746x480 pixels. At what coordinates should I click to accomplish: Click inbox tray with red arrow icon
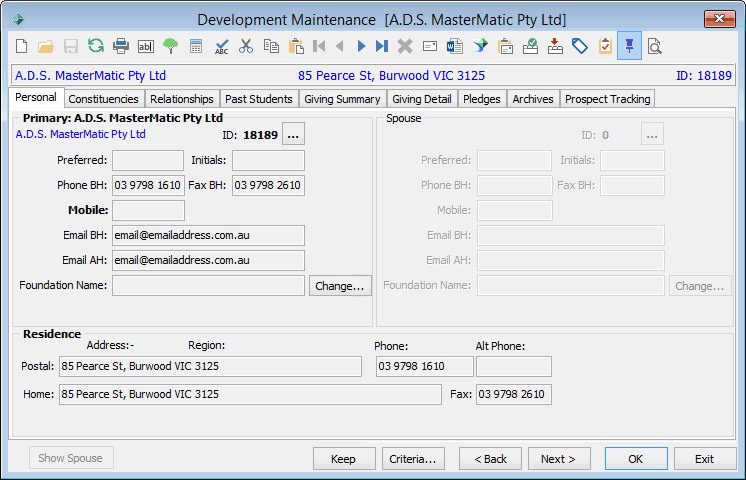tap(555, 46)
